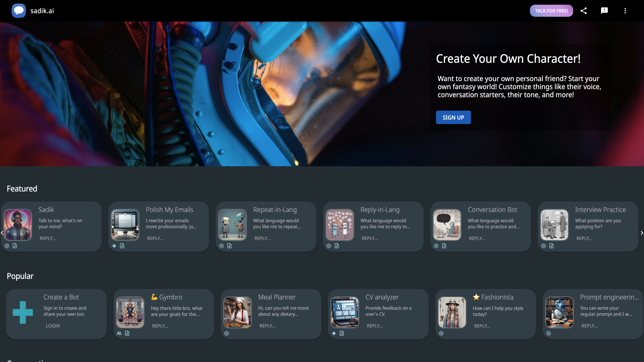This screenshot has width=644, height=362.
Task: Click the teal plus icon for Create a Bot
Action: (x=23, y=312)
